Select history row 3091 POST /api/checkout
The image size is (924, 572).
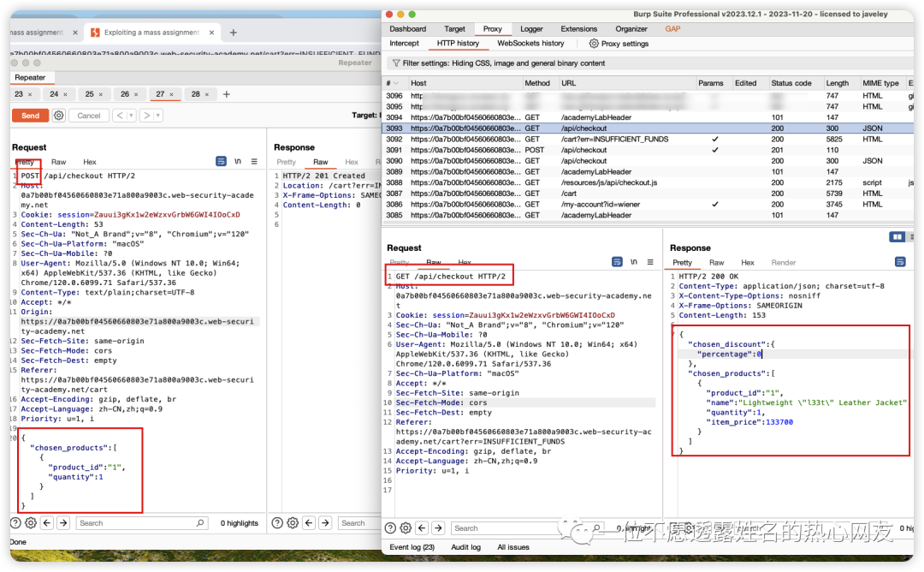point(649,150)
